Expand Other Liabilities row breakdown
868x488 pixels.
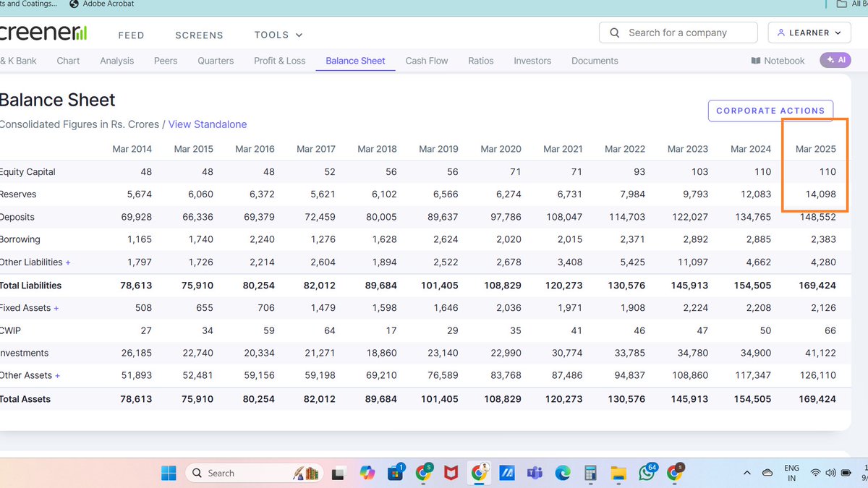[x=68, y=262]
